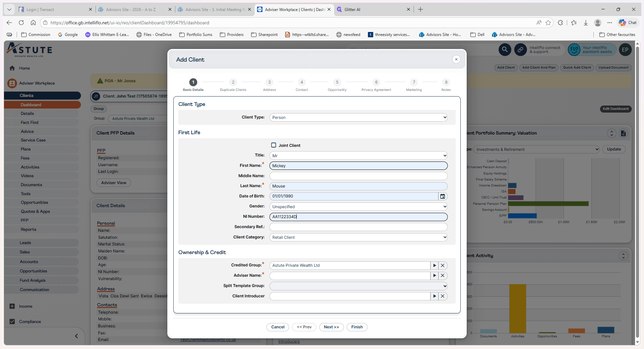Open the Adviser Name lookup arrow

pyautogui.click(x=434, y=276)
